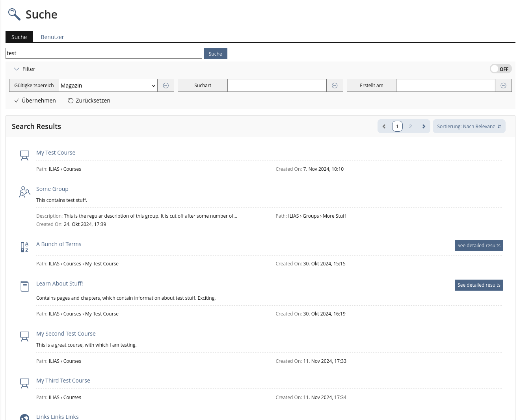519x420 pixels.
Task: Click the group icon beside Some Group
Action: (x=24, y=192)
